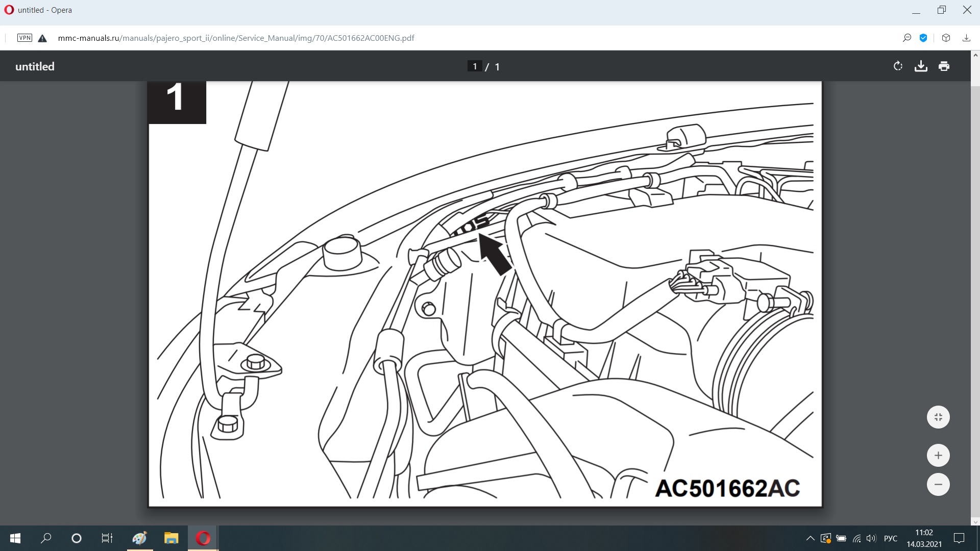This screenshot has height=551, width=980.
Task: Click the site security warning triangle
Action: click(42, 38)
